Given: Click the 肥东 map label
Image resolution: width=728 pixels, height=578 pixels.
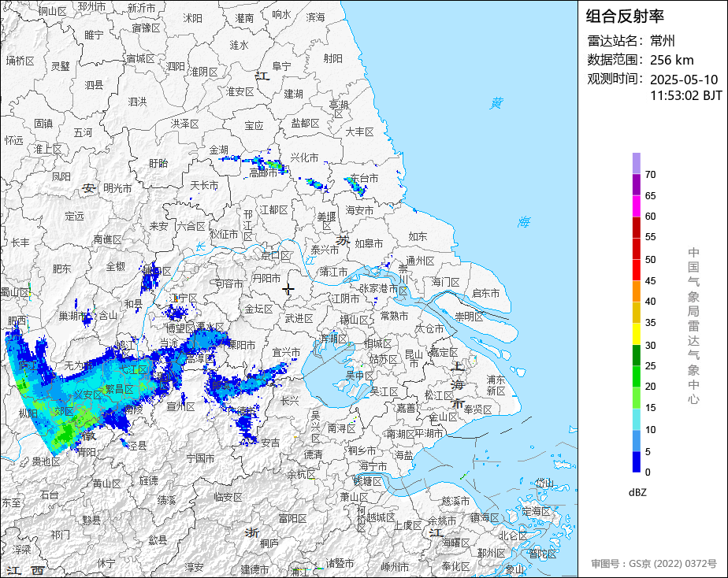Looking at the screenshot, I should (x=61, y=269).
